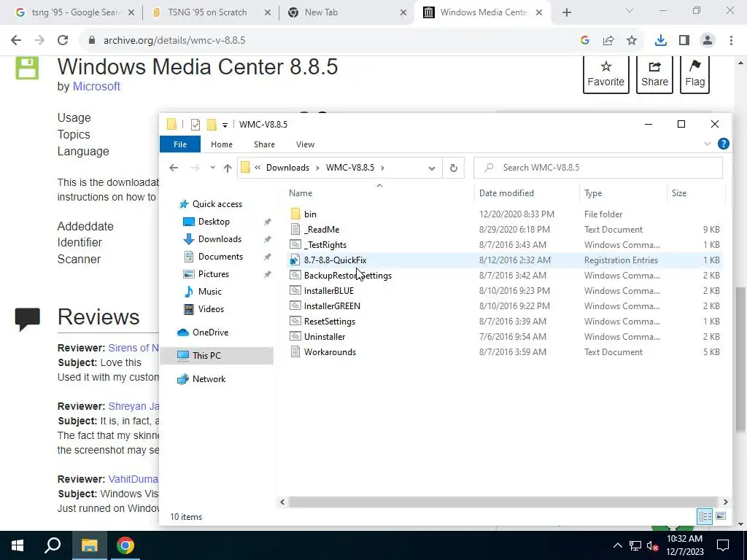The image size is (747, 560).
Task: Select This PC in navigation pane
Action: pyautogui.click(x=206, y=356)
